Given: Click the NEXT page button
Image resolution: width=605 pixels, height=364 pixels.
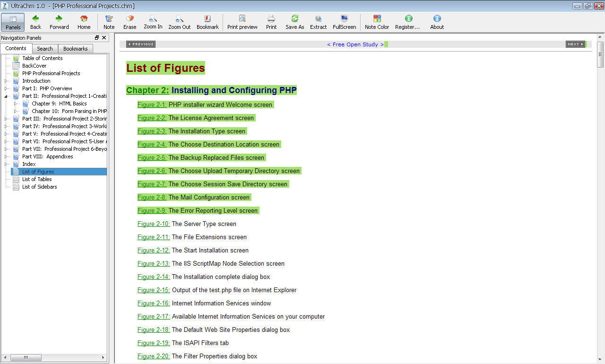Looking at the screenshot, I should [575, 44].
